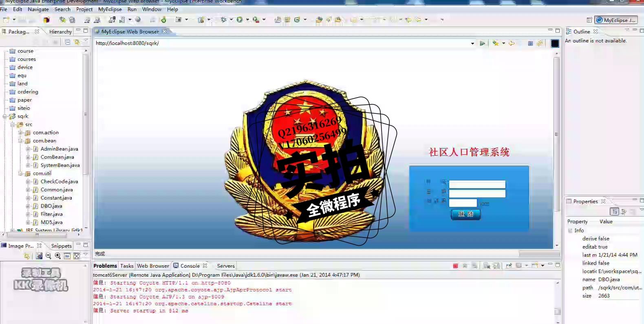This screenshot has width=644, height=324.
Task: Click the Pin Console icon
Action: pos(509,266)
